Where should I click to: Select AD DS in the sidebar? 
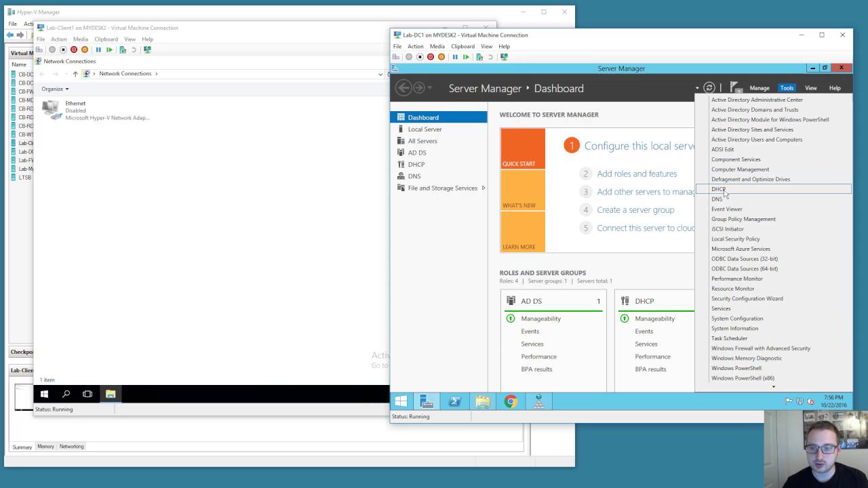point(439,152)
